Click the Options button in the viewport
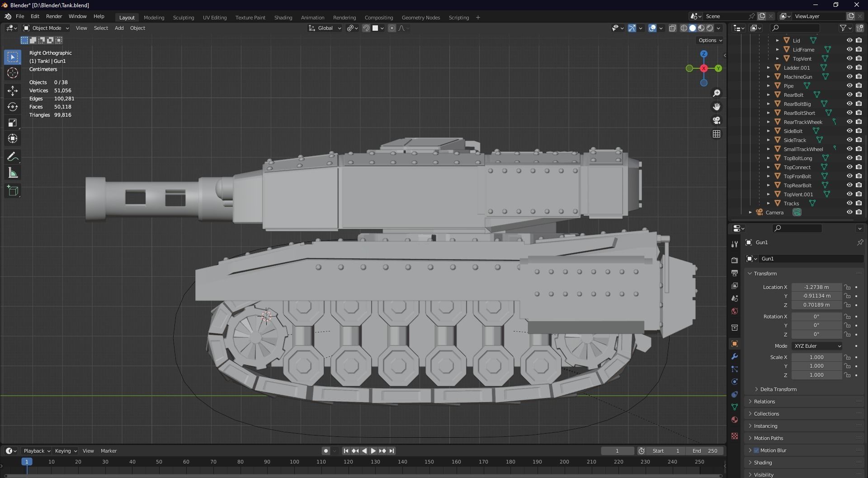Image resolution: width=868 pixels, height=478 pixels. point(709,40)
